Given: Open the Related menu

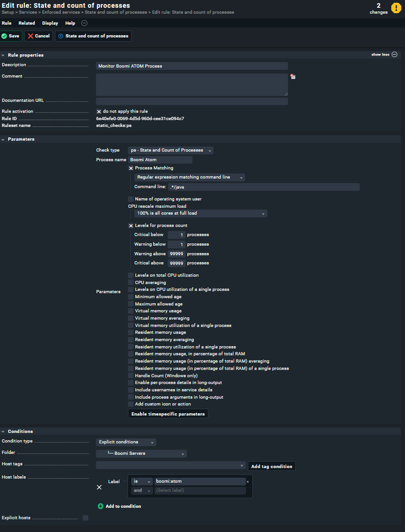Looking at the screenshot, I should 27,23.
